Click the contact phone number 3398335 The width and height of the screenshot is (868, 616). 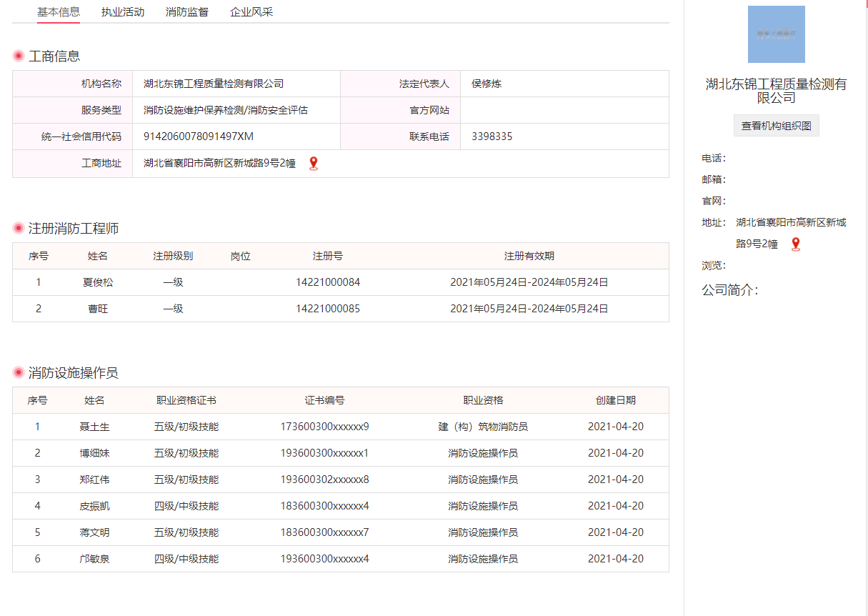click(x=492, y=136)
